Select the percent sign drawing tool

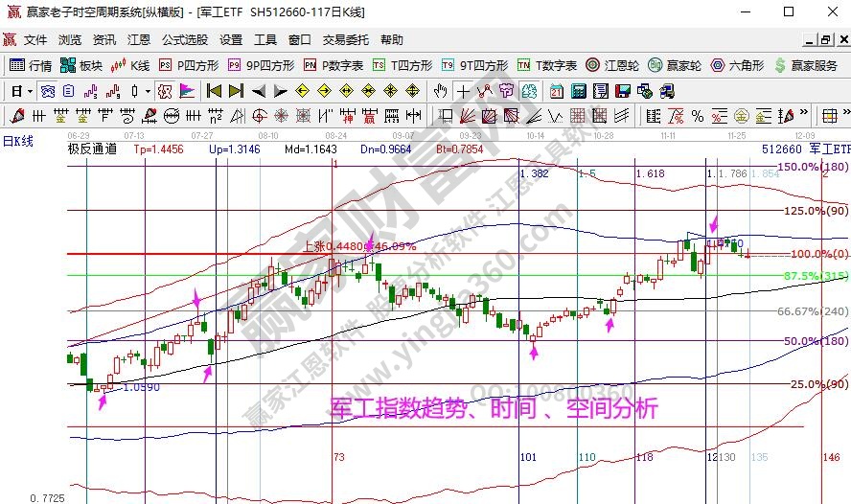[697, 116]
